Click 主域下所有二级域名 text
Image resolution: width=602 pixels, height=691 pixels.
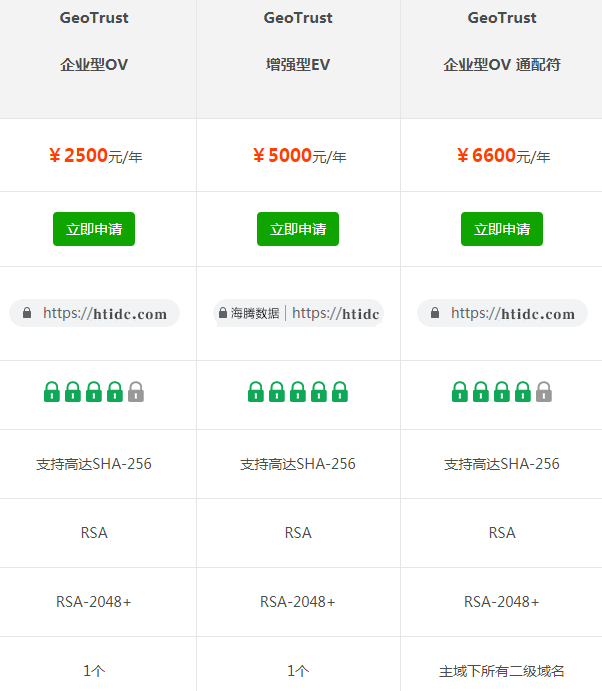pyautogui.click(x=502, y=671)
